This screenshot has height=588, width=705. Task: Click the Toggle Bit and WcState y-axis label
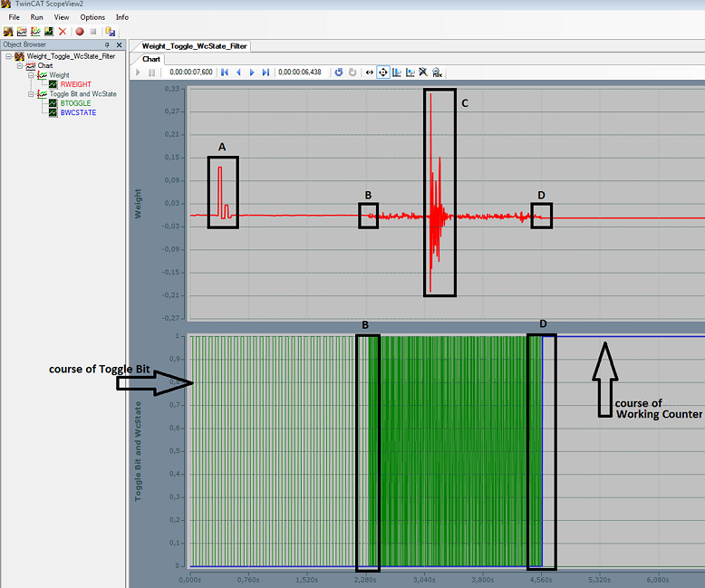(138, 451)
